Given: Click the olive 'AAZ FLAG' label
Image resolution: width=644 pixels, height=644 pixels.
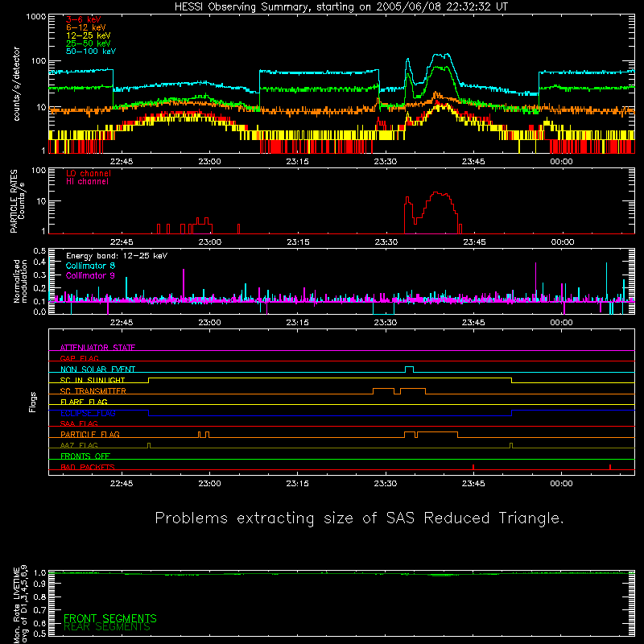Looking at the screenshot, I should (79, 445).
